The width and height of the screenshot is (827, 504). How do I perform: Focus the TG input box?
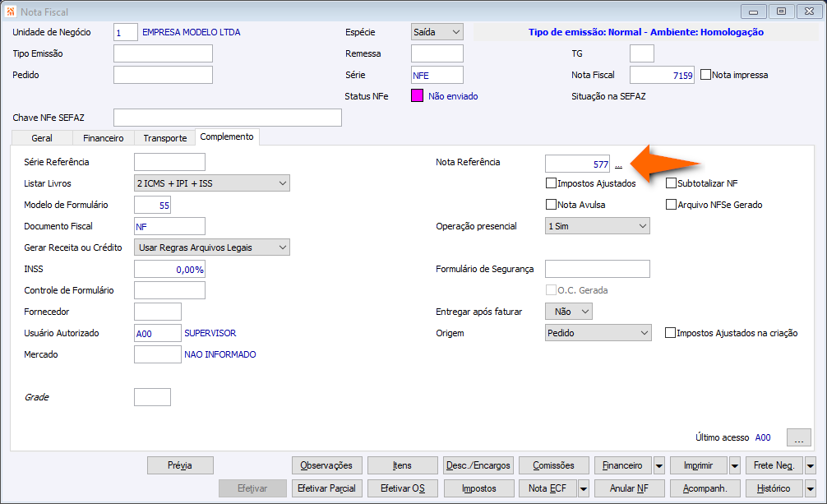[642, 53]
